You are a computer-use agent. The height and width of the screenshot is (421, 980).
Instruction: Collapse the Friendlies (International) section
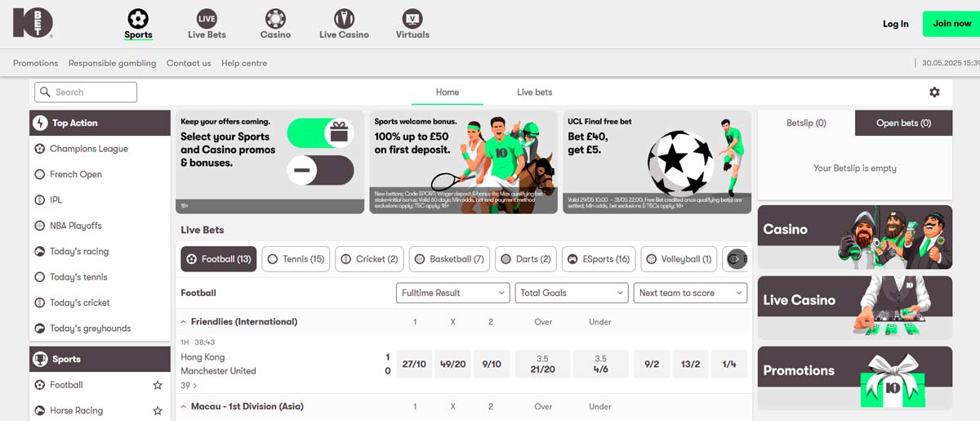point(184,322)
